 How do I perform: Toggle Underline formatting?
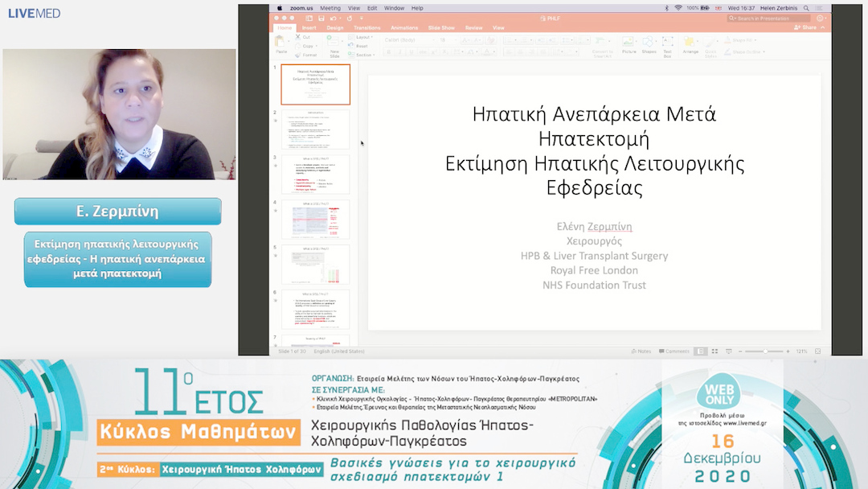pos(411,51)
